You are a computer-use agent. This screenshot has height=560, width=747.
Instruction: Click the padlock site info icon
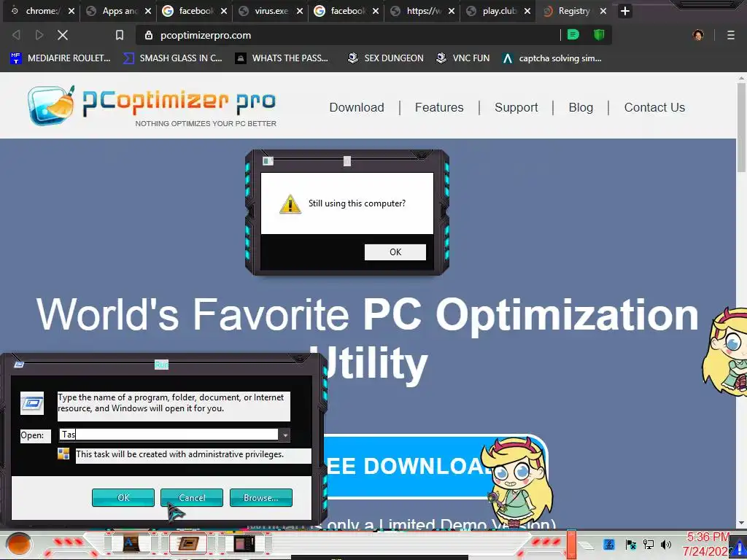[x=149, y=35]
